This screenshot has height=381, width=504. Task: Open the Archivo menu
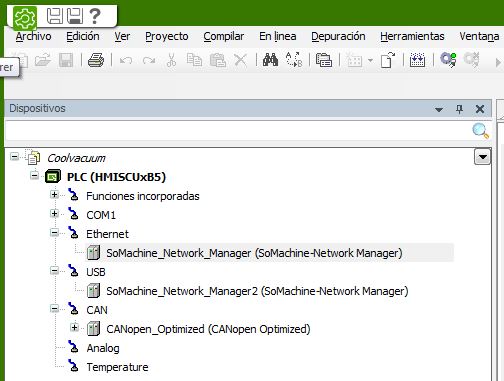[x=33, y=36]
